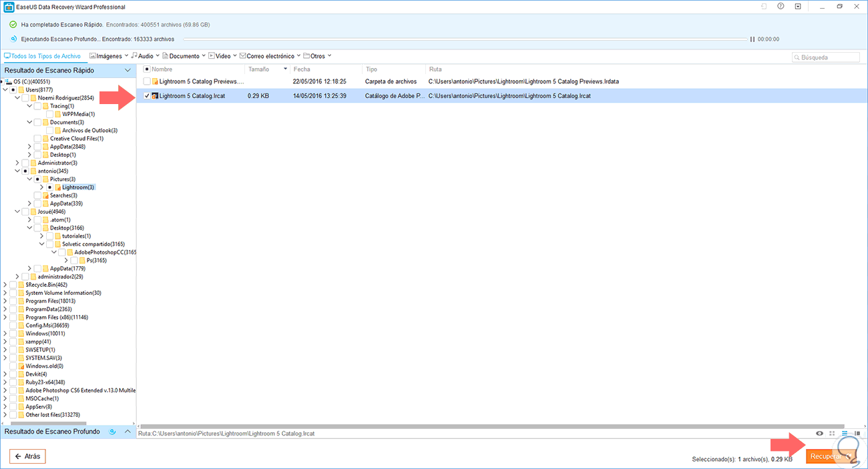Sort by the Tipo column header
The image size is (868, 469).
point(371,69)
